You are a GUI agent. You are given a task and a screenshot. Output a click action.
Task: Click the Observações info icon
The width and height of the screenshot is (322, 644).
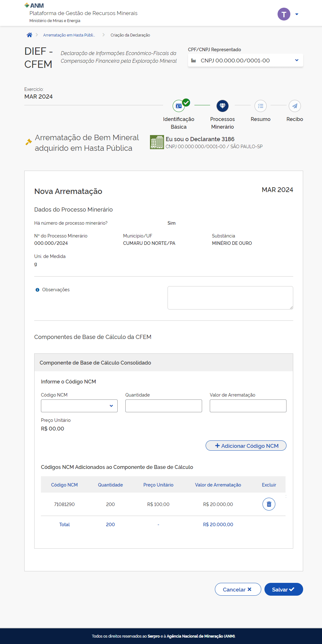coord(37,290)
